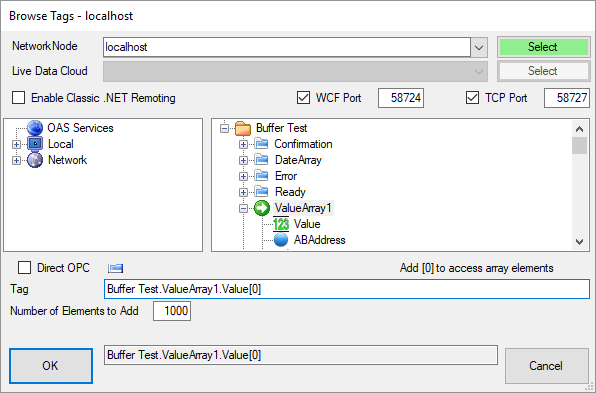Click the green arrow ValueArray1 tag icon

tap(262, 208)
